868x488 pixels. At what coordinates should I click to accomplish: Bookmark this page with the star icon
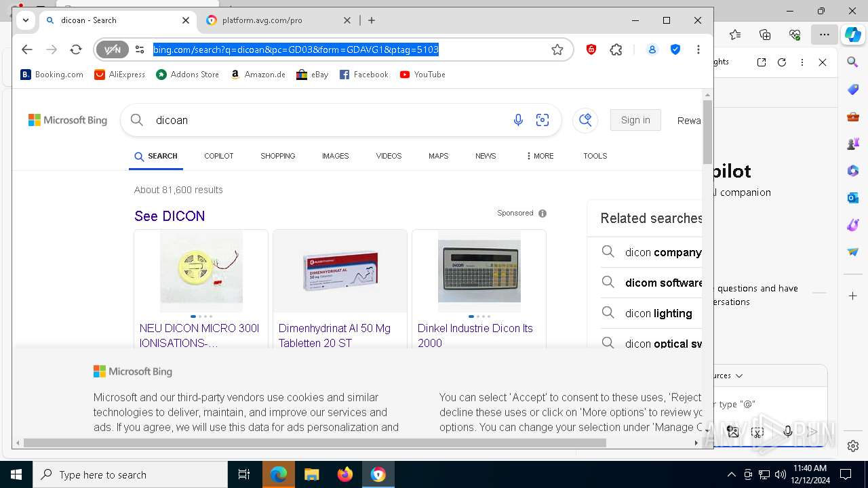click(x=557, y=49)
